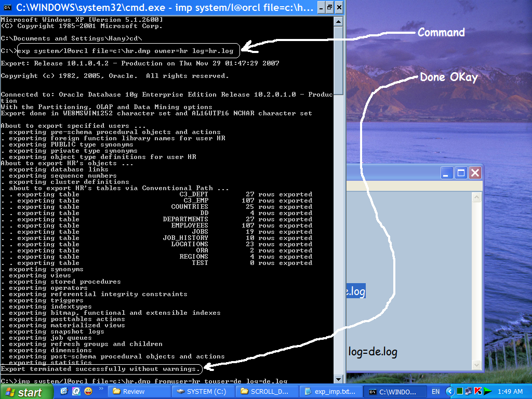Open the smiley face Quick Launch icon
This screenshot has height=399, width=532.
(x=88, y=391)
